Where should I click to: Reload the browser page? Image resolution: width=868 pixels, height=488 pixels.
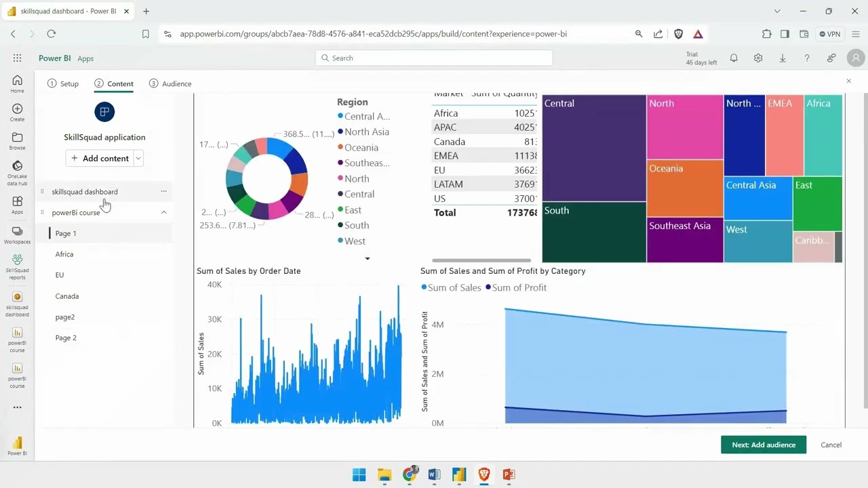tap(52, 34)
